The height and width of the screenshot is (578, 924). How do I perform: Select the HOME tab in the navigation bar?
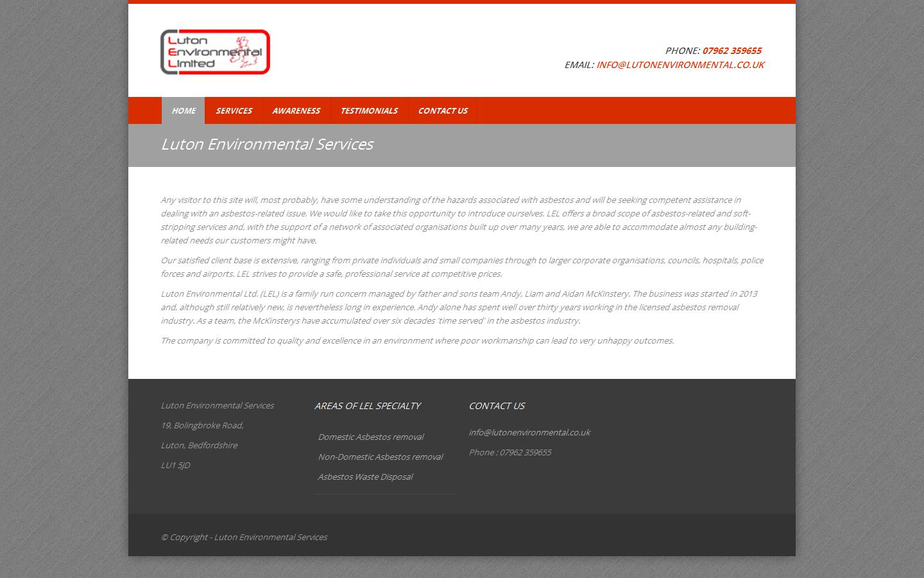(x=183, y=110)
